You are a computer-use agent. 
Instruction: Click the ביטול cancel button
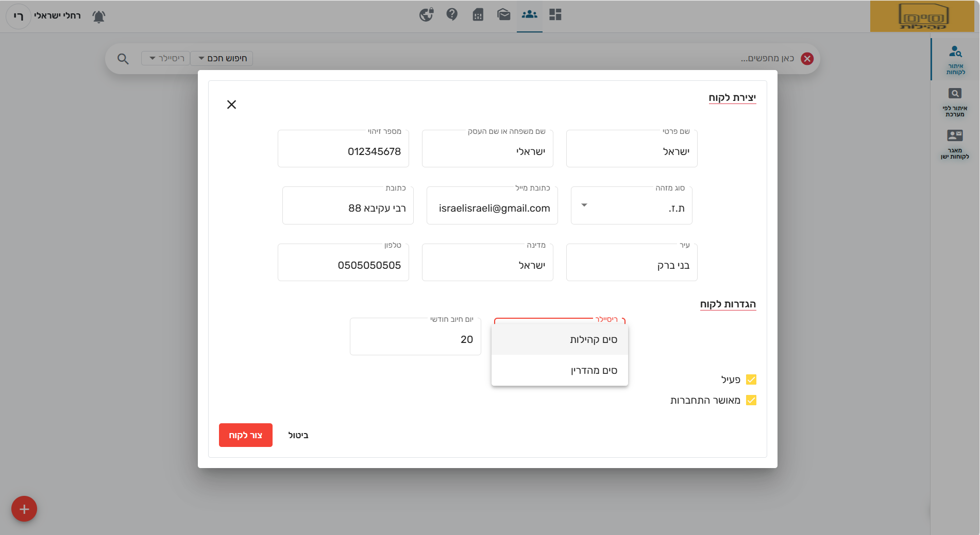coord(298,435)
